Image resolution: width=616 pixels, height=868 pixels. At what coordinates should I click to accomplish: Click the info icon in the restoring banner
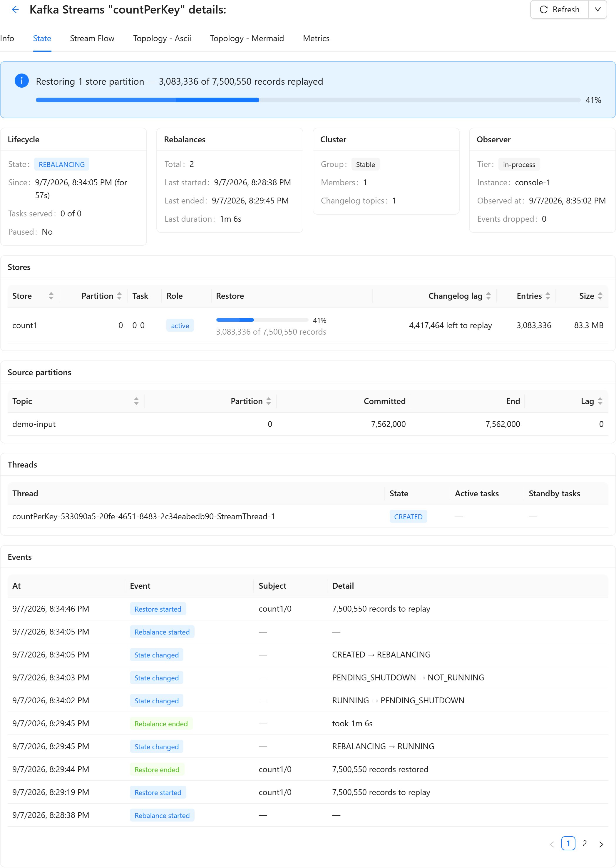(x=22, y=81)
